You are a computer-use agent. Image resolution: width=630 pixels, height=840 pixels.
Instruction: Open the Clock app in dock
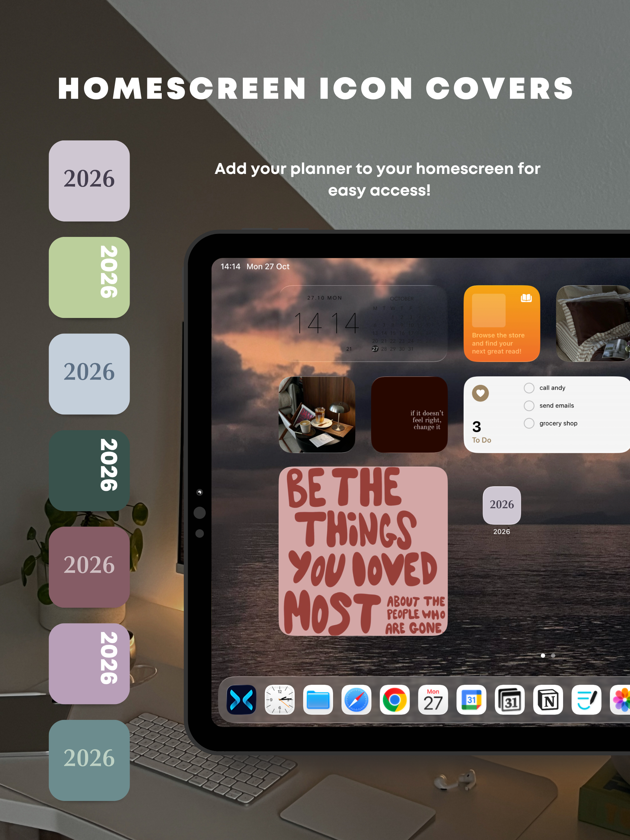[280, 700]
